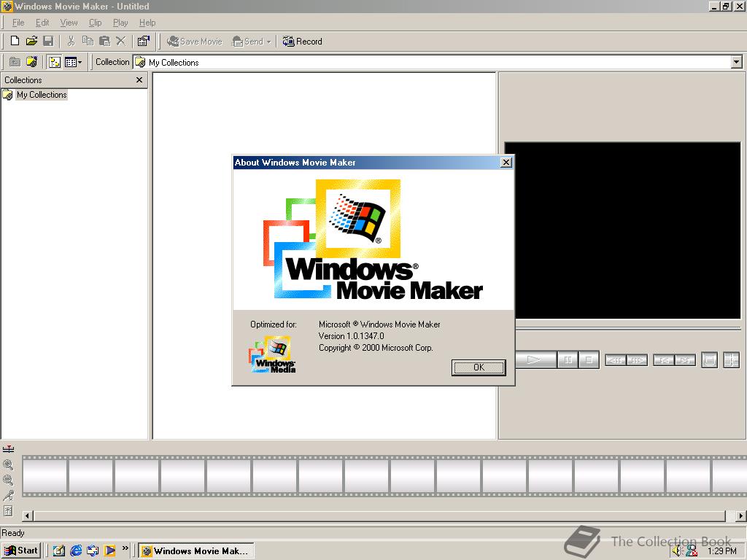Click the Copy toolbar icon
Viewport: 747px width, 560px height.
(x=88, y=41)
